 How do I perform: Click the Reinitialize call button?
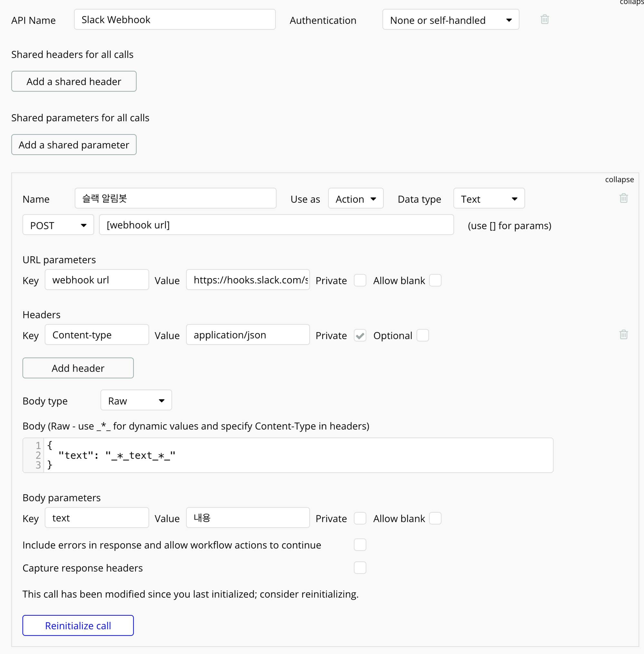coord(78,626)
